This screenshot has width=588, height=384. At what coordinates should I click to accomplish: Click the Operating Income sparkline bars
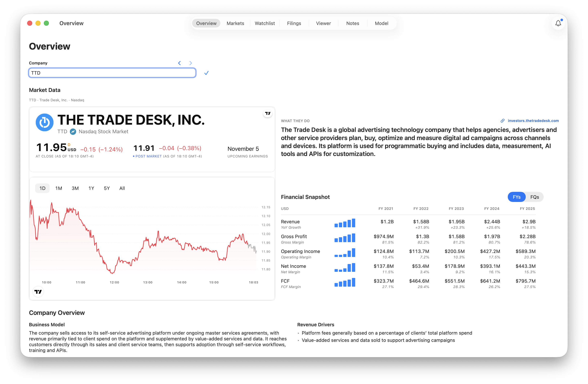345,253
